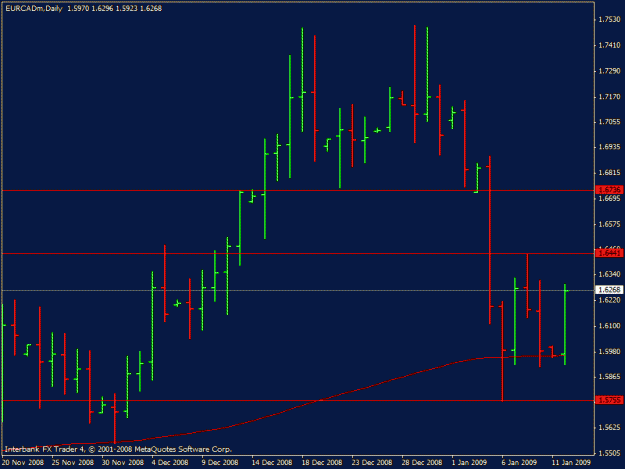The image size is (625, 469).
Task: Click the 1.5505 price axis value
Action: (609, 453)
